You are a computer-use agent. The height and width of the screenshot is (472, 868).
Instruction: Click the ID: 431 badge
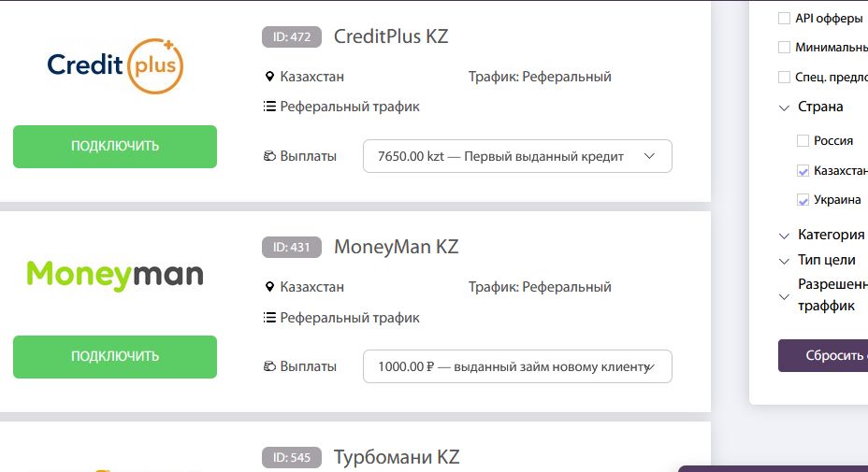pyautogui.click(x=291, y=248)
